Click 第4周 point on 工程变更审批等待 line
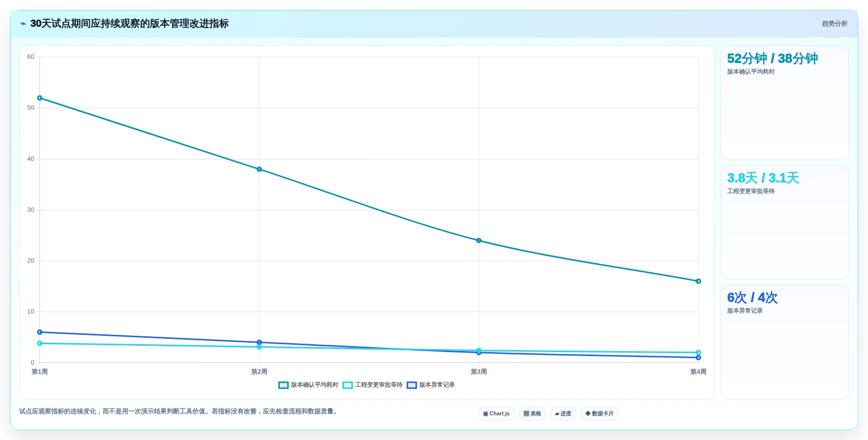868x440 pixels. [698, 353]
